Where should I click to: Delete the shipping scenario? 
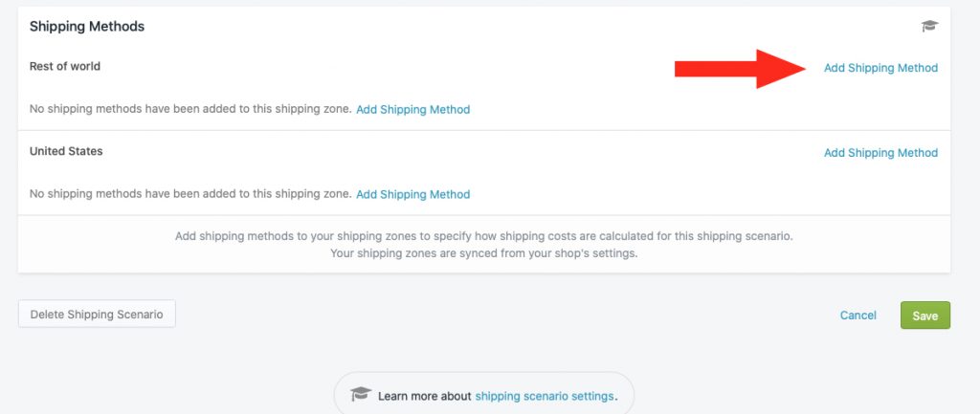pos(97,315)
